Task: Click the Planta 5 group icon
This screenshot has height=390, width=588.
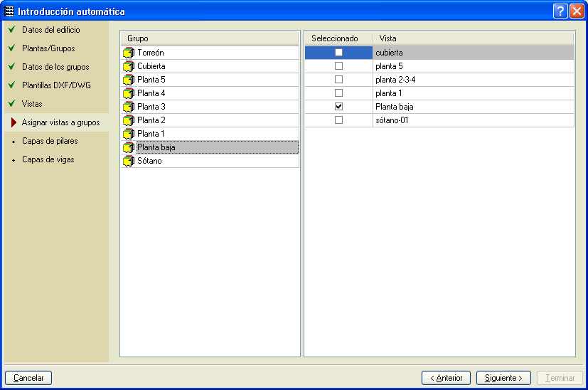Action: point(128,80)
